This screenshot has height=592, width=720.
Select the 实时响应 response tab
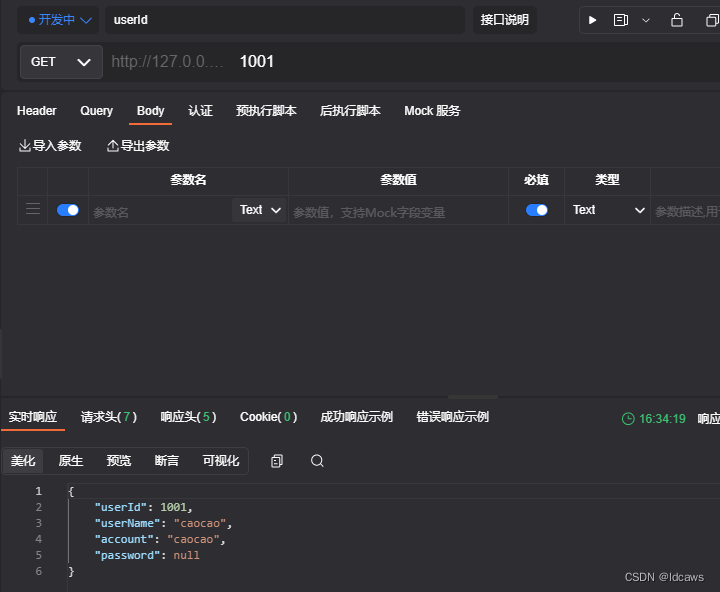point(33,417)
